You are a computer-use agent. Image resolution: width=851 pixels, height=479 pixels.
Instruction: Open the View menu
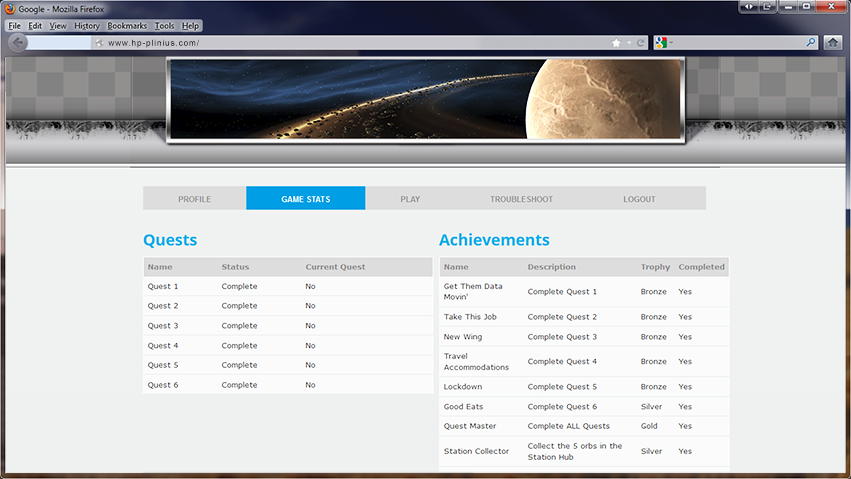point(58,25)
